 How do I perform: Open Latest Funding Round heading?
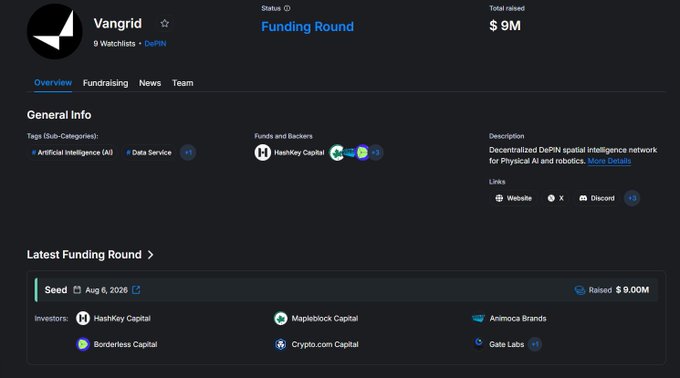coord(84,254)
